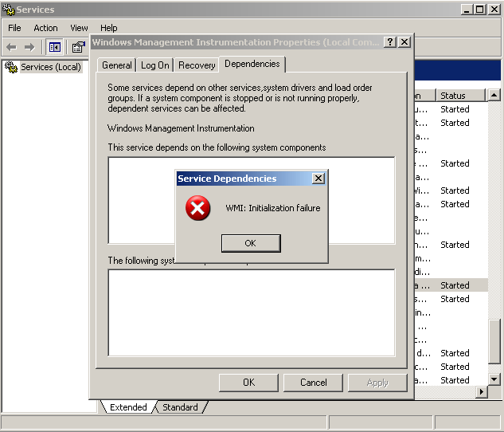The width and height of the screenshot is (504, 432).
Task: Click the Service Dependencies dialog title
Action: (x=227, y=179)
